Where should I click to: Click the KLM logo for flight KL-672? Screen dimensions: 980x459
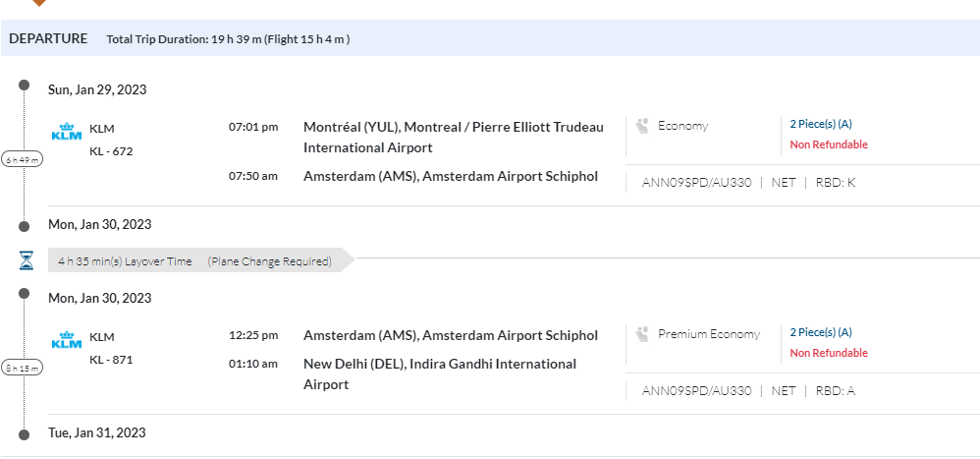click(x=67, y=133)
